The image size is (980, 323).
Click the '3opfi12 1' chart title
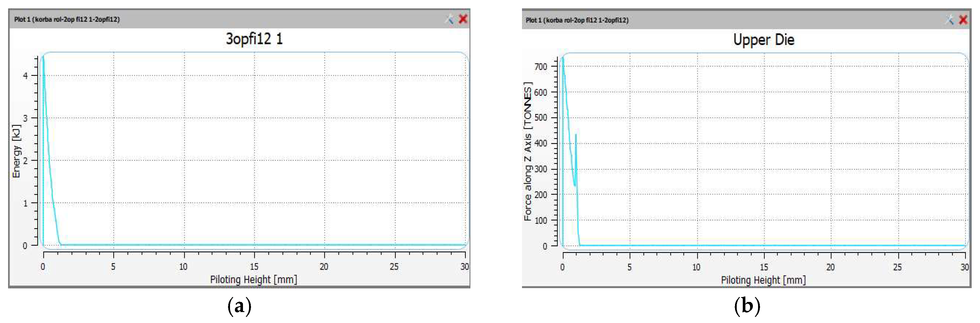coord(254,39)
